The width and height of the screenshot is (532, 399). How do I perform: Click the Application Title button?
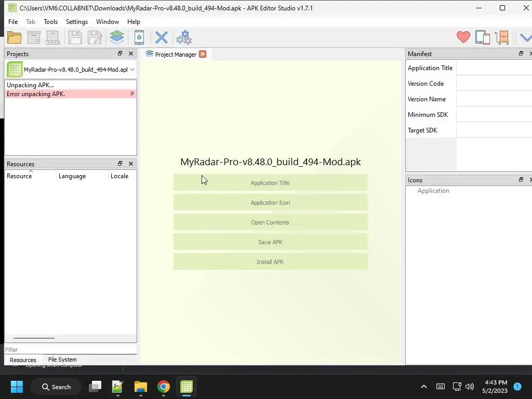pyautogui.click(x=270, y=183)
